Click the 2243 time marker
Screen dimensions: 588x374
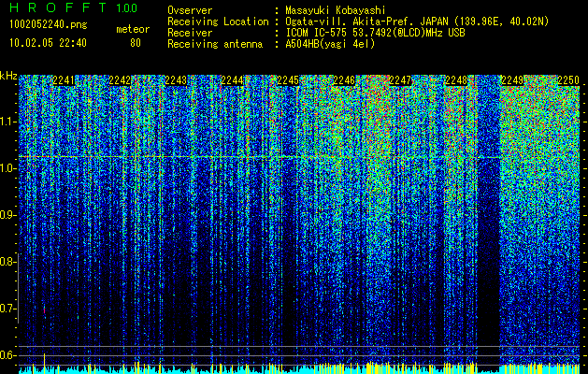[x=176, y=80]
